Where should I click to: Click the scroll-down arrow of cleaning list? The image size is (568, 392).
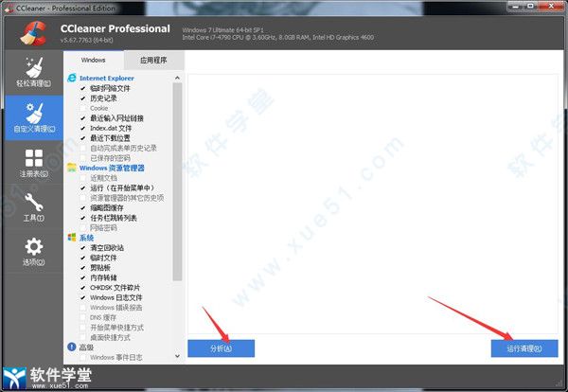[177, 356]
